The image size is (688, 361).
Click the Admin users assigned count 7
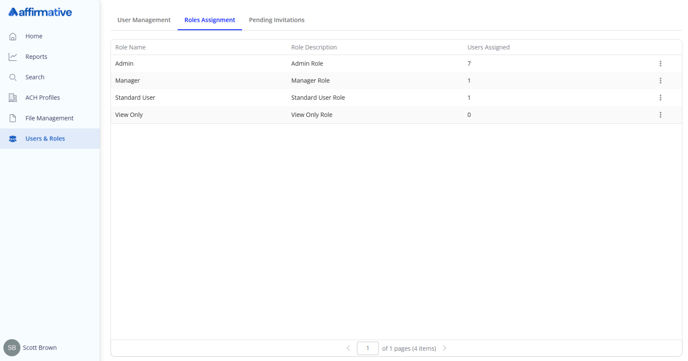point(469,64)
